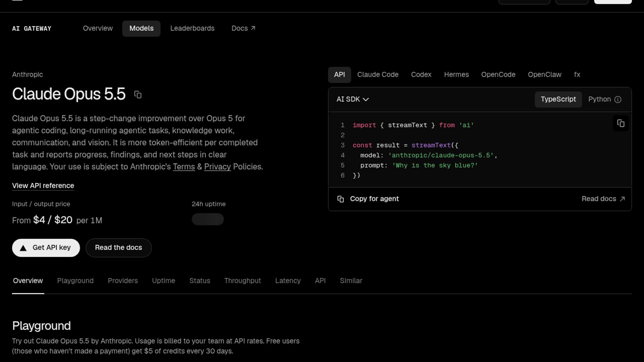
Task: Click the AI GATEWAY logo text
Action: click(32, 28)
